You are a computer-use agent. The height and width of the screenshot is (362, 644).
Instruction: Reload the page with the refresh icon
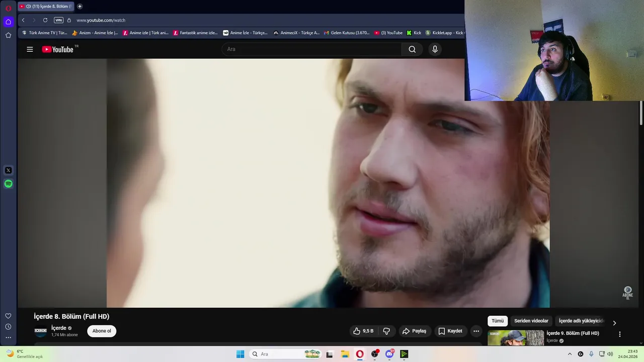45,20
